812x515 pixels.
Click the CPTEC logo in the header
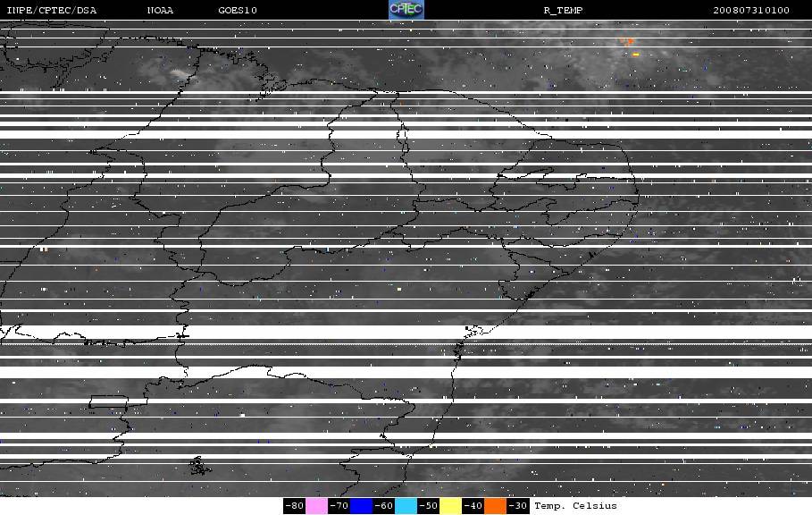click(x=406, y=10)
